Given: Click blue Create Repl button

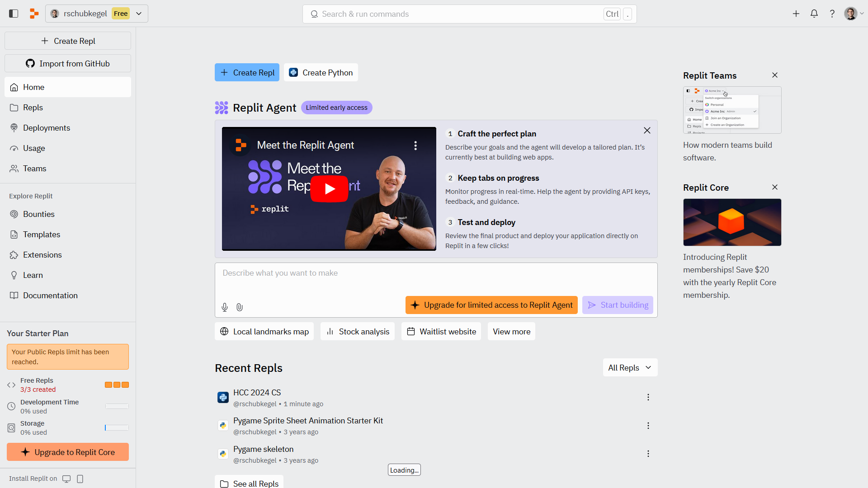Looking at the screenshot, I should click(x=247, y=72).
